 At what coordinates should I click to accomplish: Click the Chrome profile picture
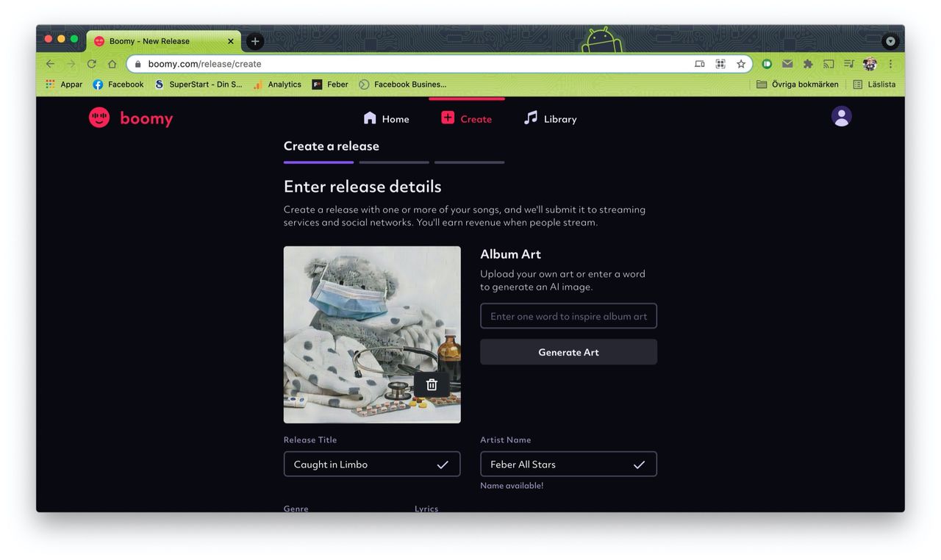coord(870,64)
